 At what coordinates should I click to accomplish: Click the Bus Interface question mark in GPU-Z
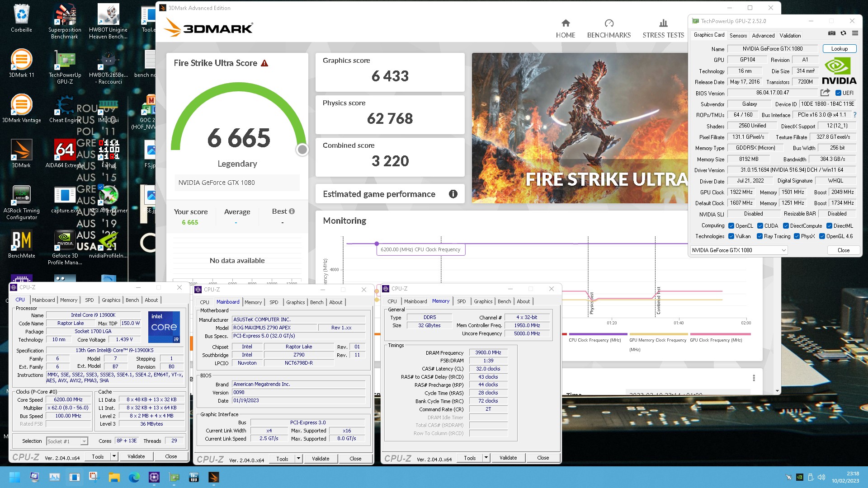tap(855, 115)
